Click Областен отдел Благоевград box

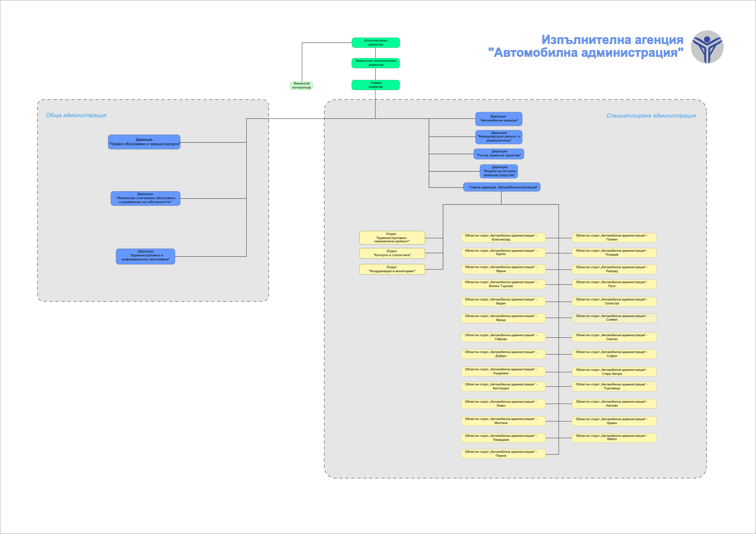pyautogui.click(x=503, y=238)
